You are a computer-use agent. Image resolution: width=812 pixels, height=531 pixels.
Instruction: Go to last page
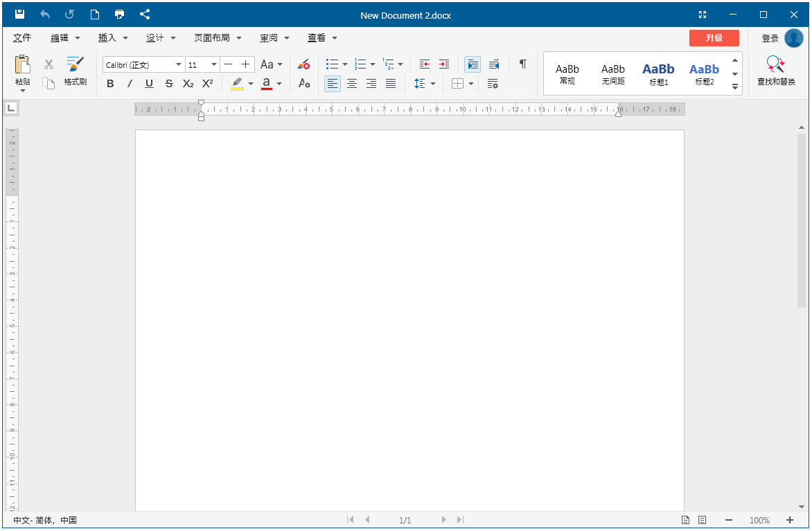(x=460, y=520)
